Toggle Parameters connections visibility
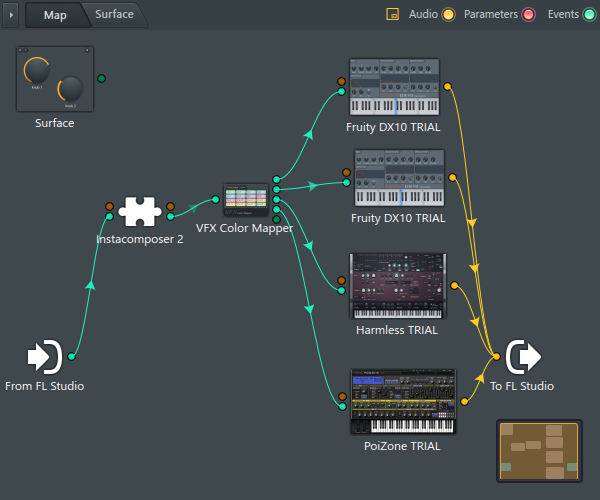This screenshot has width=600, height=500. pyautogui.click(x=528, y=15)
